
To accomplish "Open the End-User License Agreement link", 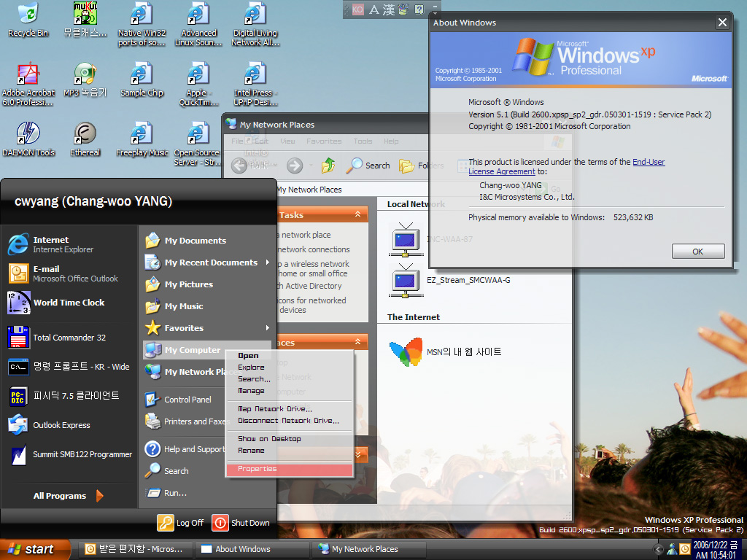I will pos(648,162).
